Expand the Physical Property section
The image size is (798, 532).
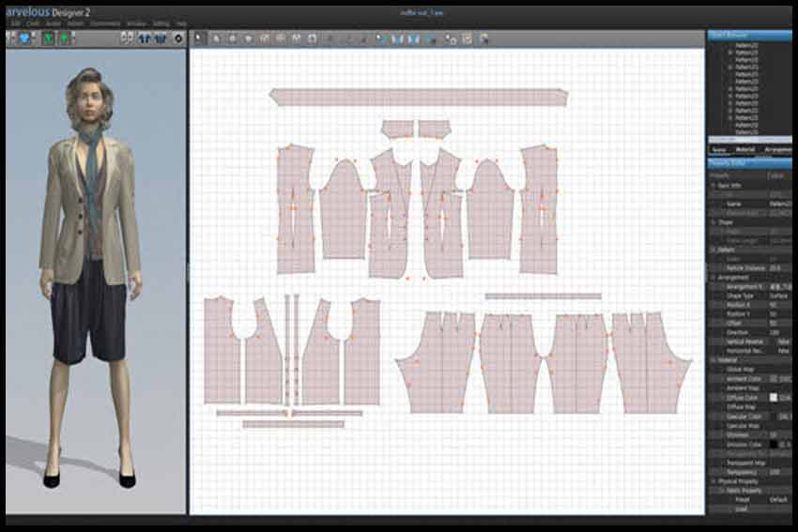[714, 481]
